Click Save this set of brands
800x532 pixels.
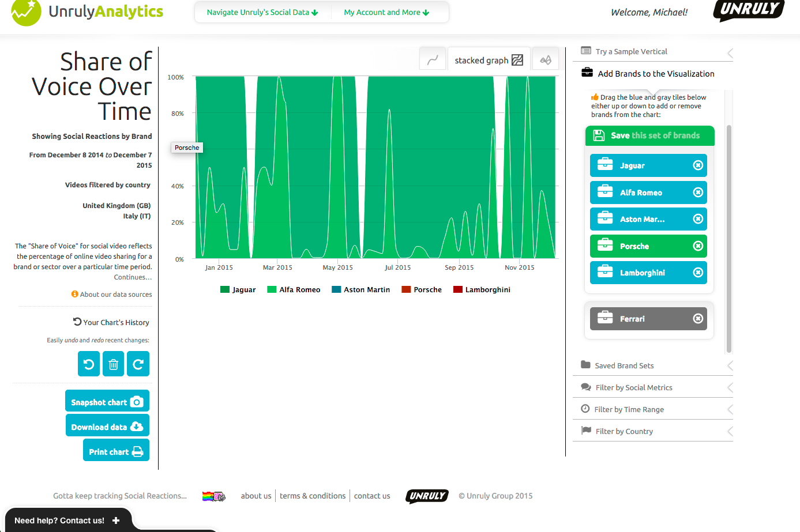(x=650, y=135)
